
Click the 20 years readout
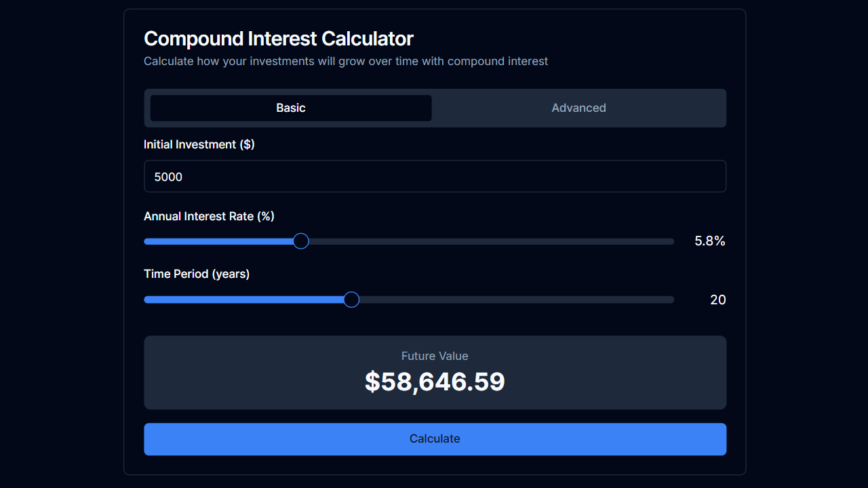coord(717,299)
